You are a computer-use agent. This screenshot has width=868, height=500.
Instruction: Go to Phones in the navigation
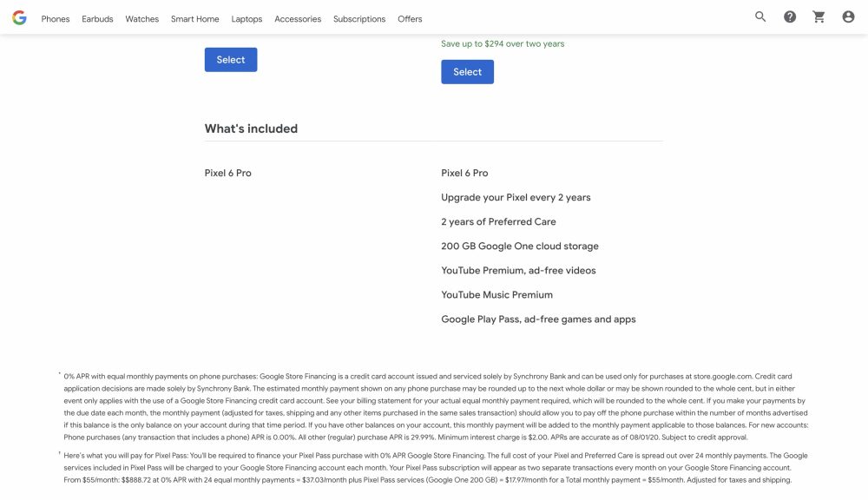click(x=56, y=19)
